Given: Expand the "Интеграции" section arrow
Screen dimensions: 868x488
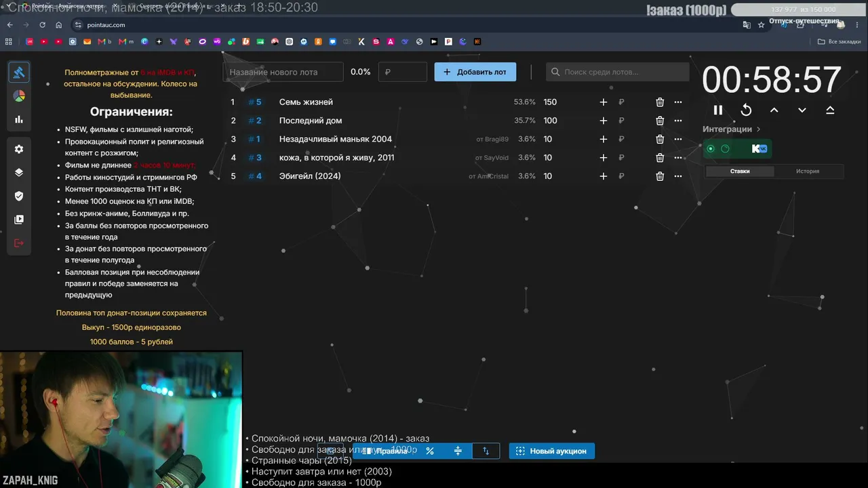Looking at the screenshot, I should coord(758,129).
